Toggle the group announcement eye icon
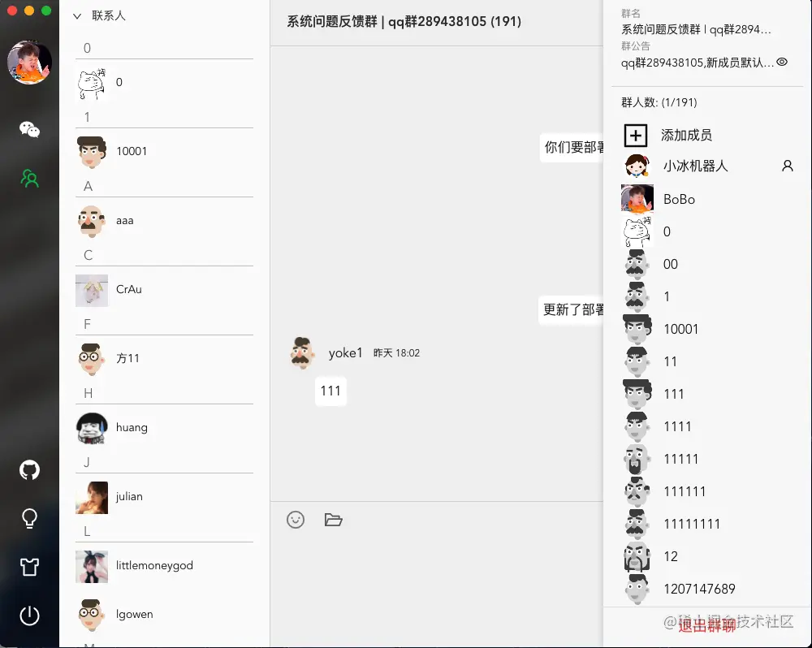 [x=782, y=62]
